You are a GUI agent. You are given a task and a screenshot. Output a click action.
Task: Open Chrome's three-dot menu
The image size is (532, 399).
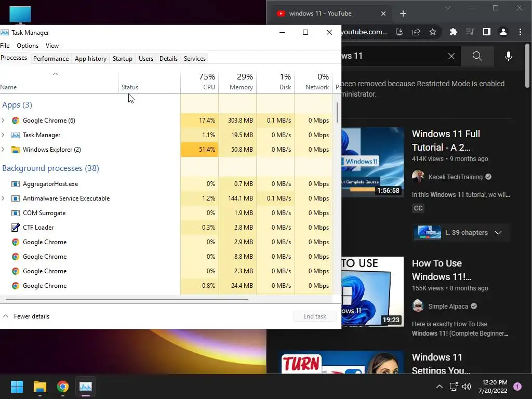pos(520,32)
